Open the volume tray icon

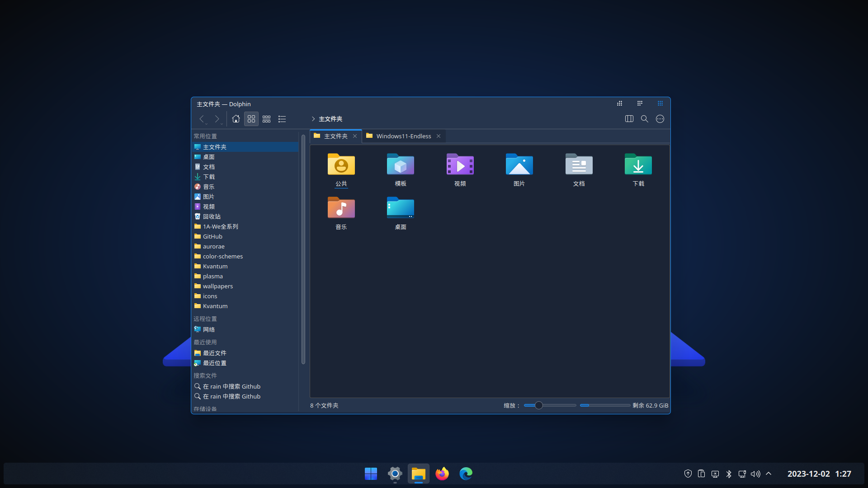pyautogui.click(x=755, y=474)
